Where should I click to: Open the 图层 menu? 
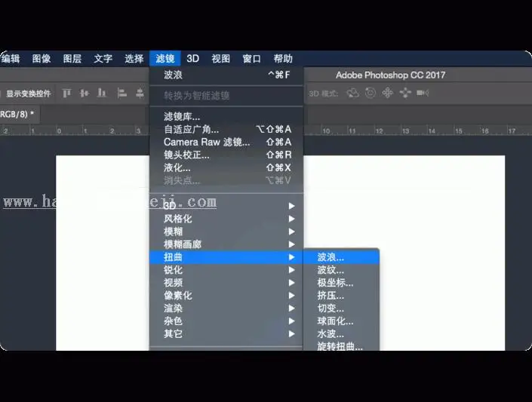[x=72, y=58]
